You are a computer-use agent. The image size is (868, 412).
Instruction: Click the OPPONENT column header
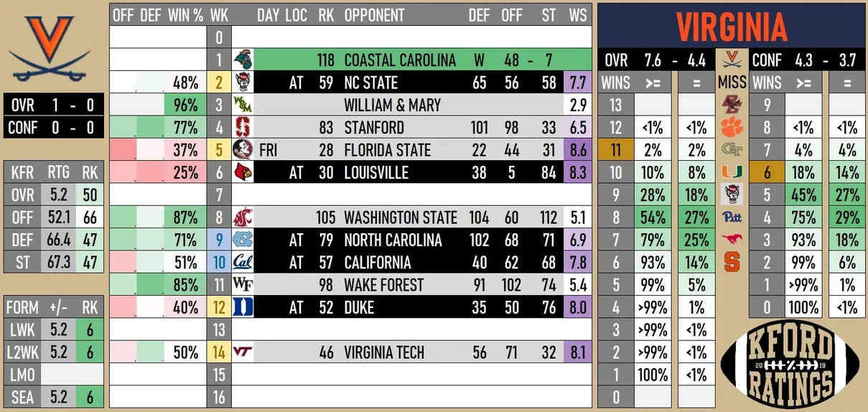(x=374, y=15)
